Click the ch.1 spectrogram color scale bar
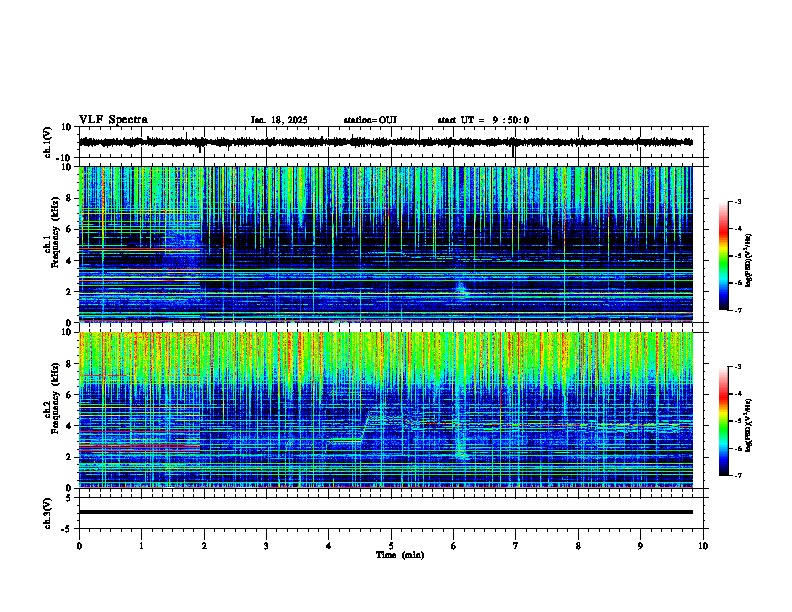 [x=724, y=256]
